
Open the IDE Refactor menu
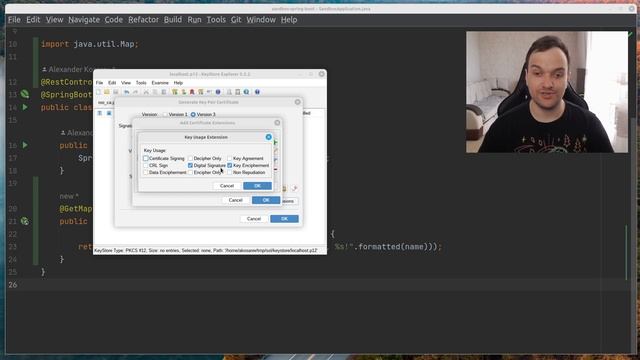(143, 20)
